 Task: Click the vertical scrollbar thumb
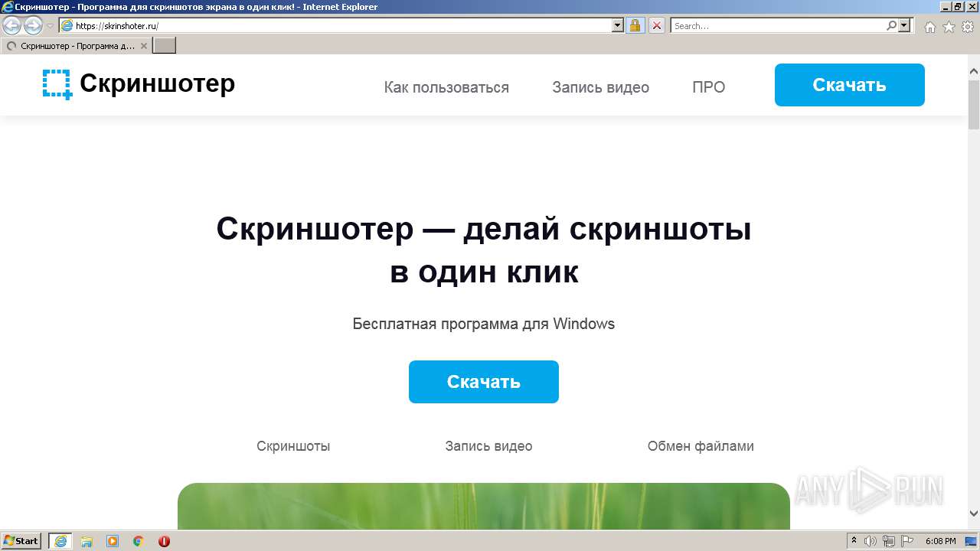[974, 105]
